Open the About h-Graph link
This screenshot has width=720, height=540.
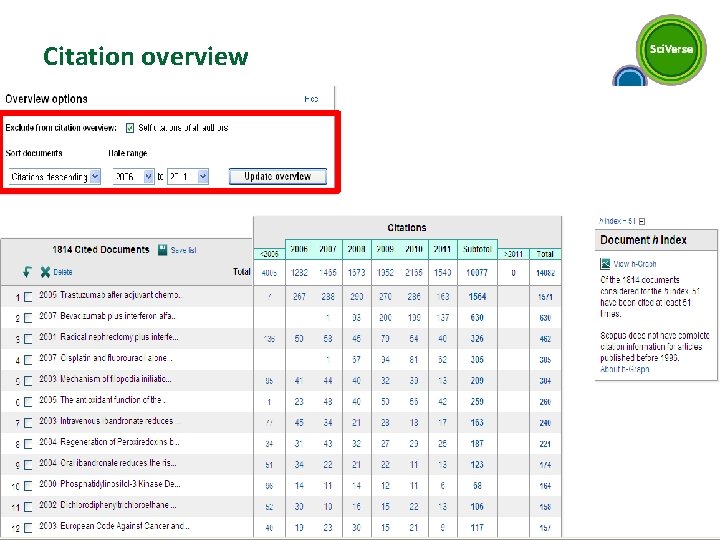point(624,369)
